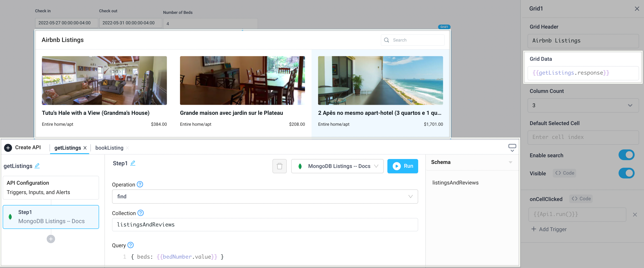This screenshot has height=268, width=644.
Task: Click the Code icon beside Visible
Action: click(564, 173)
